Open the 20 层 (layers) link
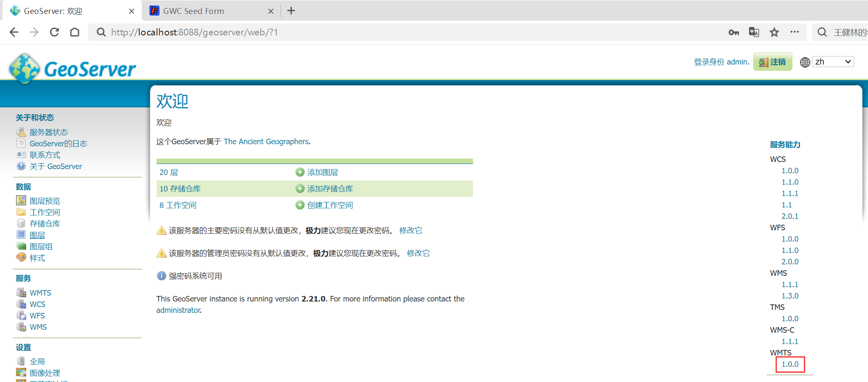This screenshot has width=868, height=382. tap(169, 172)
